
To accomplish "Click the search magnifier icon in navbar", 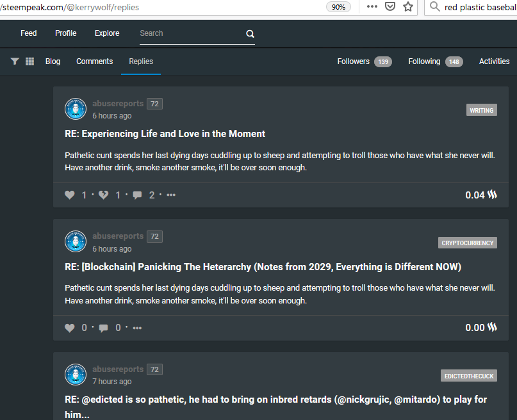I will pos(250,33).
